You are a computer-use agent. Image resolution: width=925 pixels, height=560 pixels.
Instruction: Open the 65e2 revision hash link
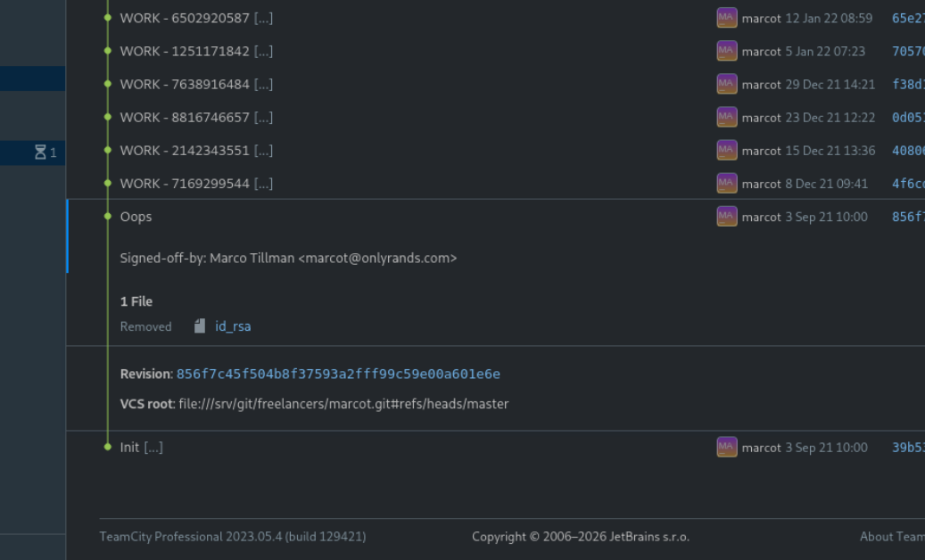[907, 18]
